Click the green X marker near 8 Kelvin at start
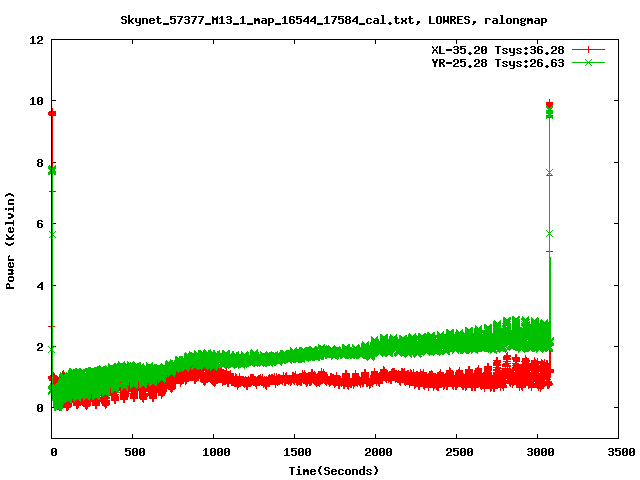The image size is (640, 480). [52, 170]
